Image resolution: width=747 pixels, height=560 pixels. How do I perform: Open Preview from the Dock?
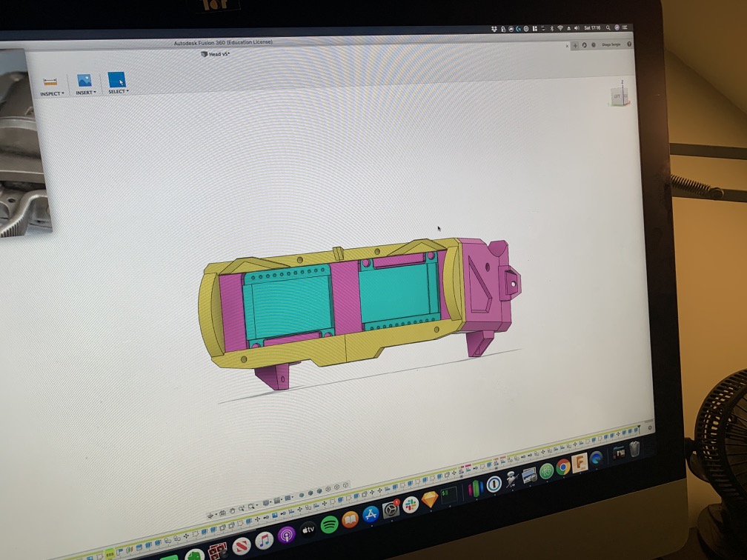(529, 476)
